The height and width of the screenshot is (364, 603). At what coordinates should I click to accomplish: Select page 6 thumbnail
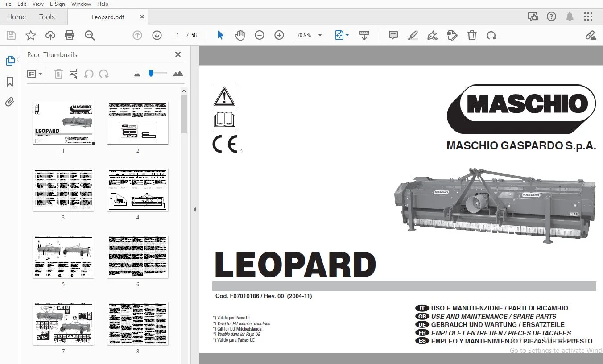click(x=138, y=256)
